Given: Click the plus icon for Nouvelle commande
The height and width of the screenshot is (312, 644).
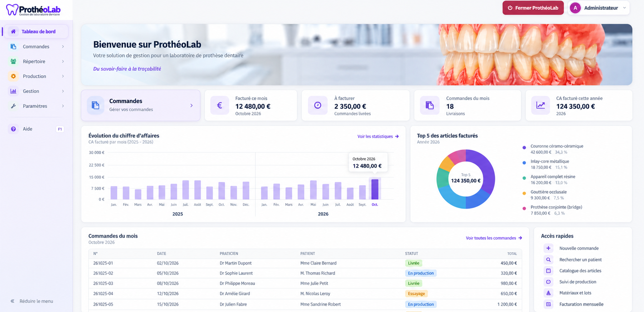Looking at the screenshot, I should [x=548, y=248].
